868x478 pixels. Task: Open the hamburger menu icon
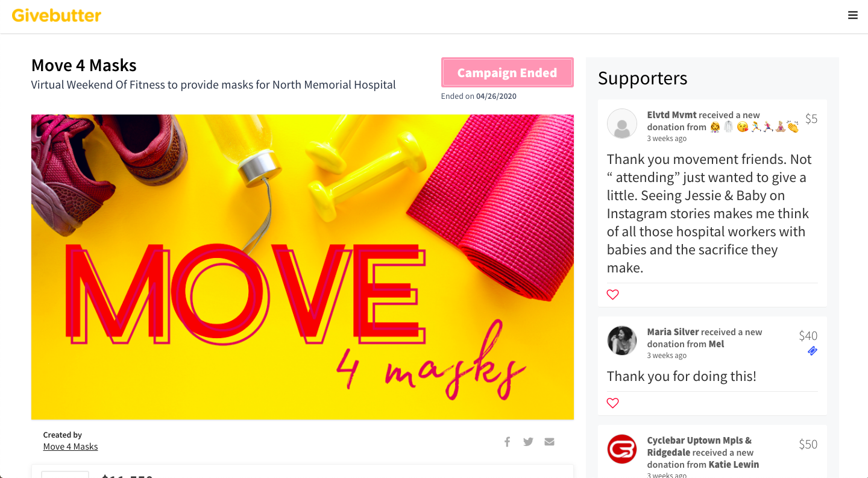coord(852,16)
